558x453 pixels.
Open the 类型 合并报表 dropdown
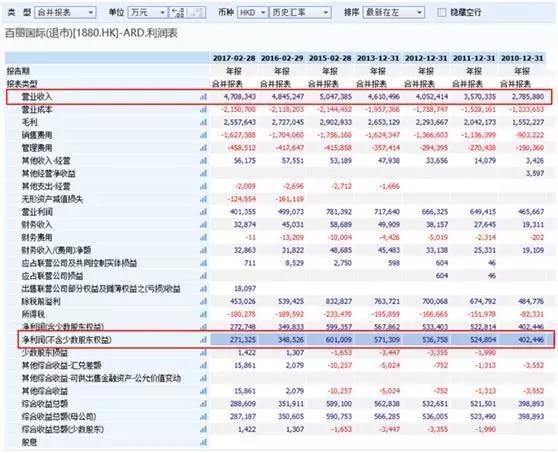(x=65, y=12)
